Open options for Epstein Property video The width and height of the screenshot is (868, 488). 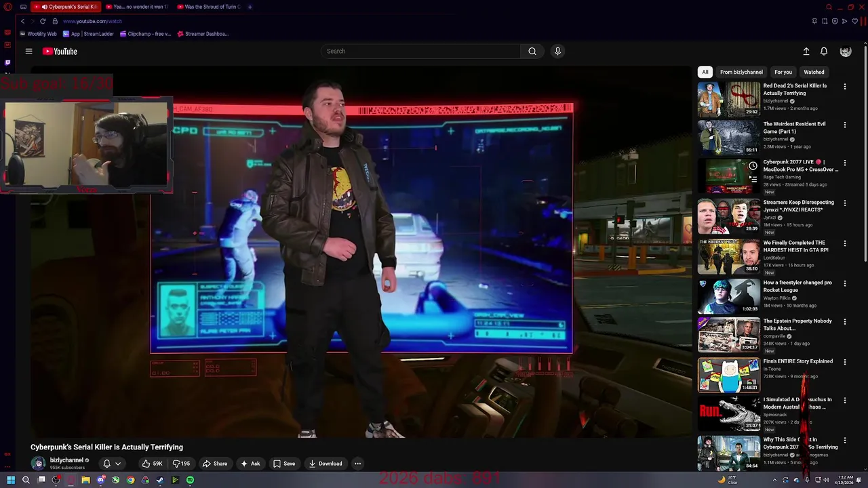tap(845, 322)
